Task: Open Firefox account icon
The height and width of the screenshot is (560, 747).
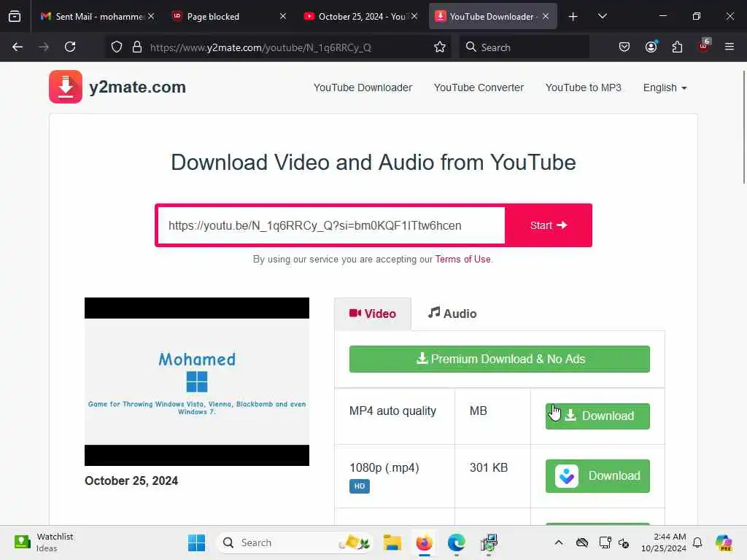Action: (651, 47)
